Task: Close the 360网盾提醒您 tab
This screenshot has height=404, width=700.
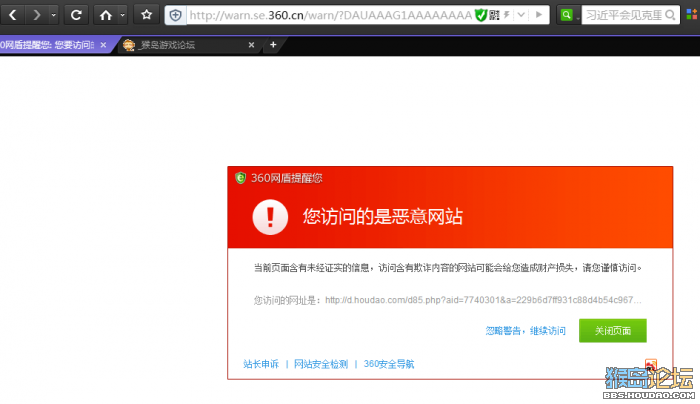Action: [x=104, y=45]
